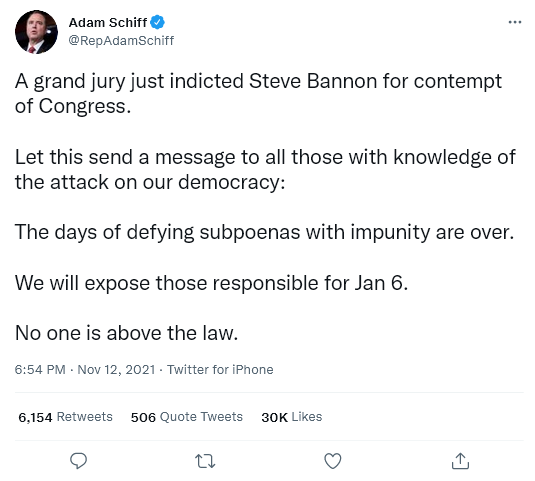The width and height of the screenshot is (535, 481).
Task: Click the "We will expose those responsible" line
Action: (212, 283)
